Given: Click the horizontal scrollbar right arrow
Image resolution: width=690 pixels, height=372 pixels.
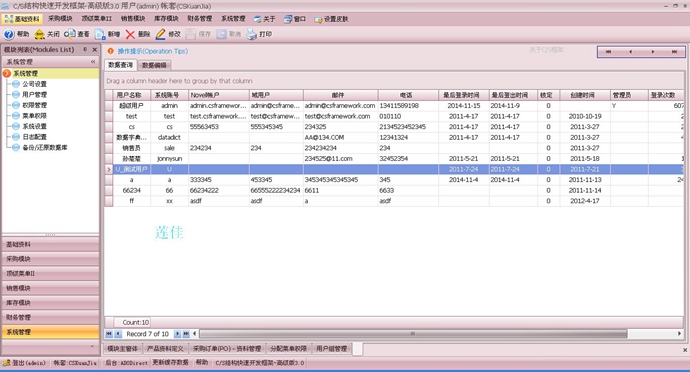Looking at the screenshot, I should click(679, 334).
